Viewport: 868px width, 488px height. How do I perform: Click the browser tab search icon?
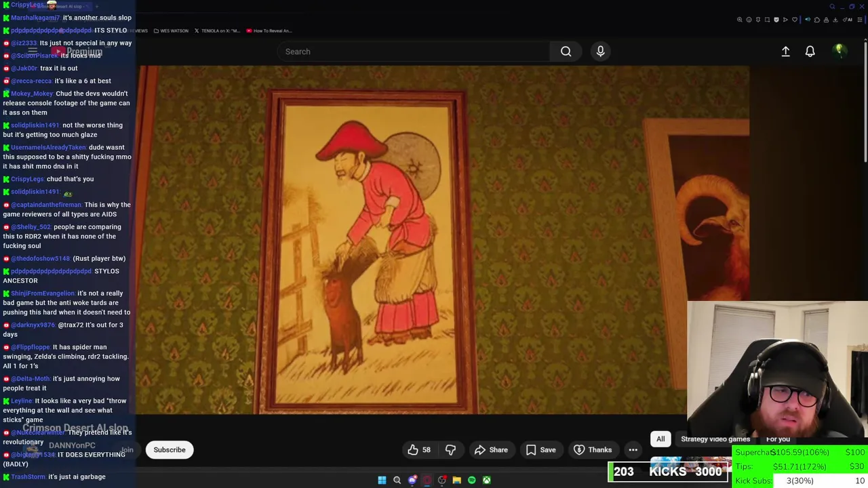coord(832,7)
